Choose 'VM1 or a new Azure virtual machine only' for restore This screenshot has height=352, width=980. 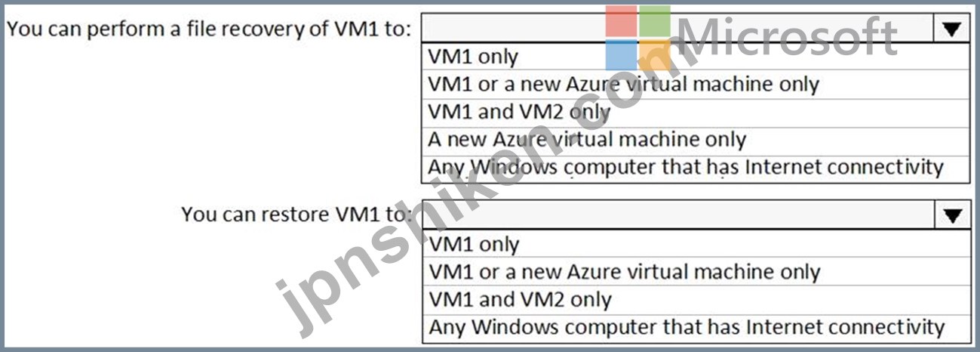tap(624, 272)
